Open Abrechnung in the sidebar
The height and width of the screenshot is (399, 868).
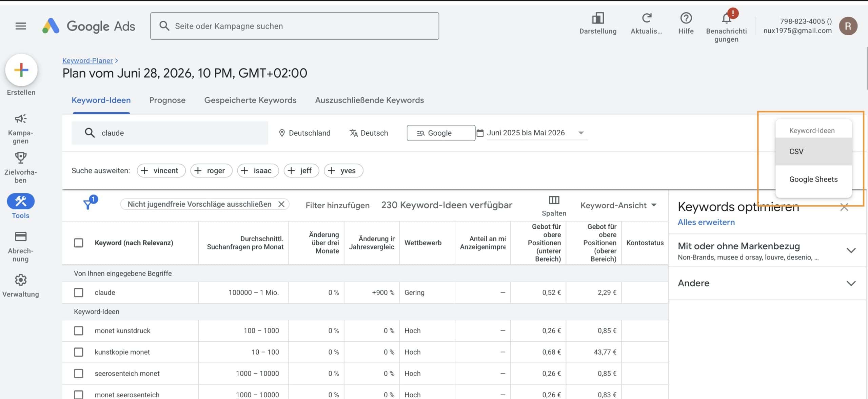(x=21, y=247)
